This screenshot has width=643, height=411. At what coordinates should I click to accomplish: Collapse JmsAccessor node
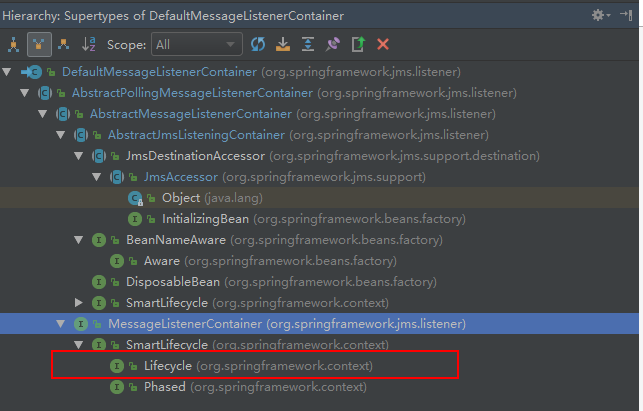97,177
